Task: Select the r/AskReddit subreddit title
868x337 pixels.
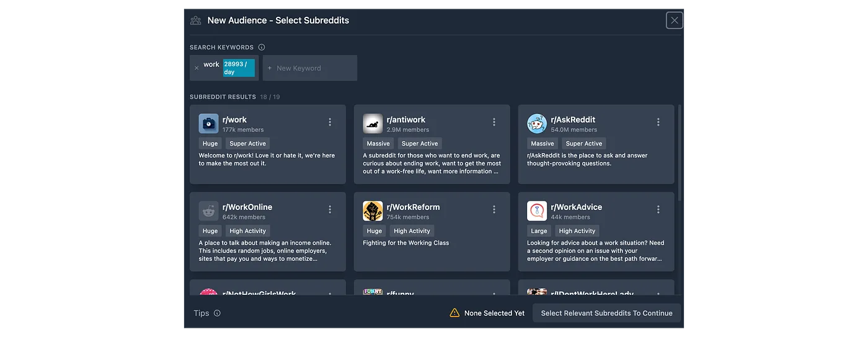Action: pos(573,120)
